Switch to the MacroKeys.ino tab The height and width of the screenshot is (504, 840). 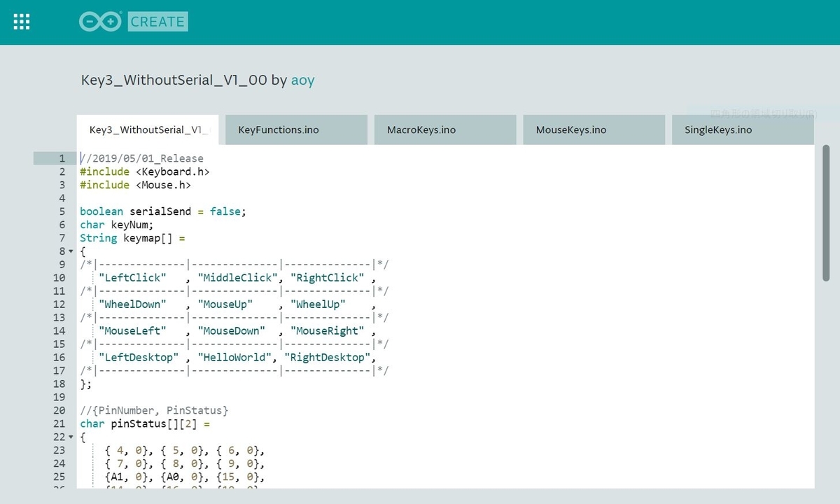[x=446, y=130]
